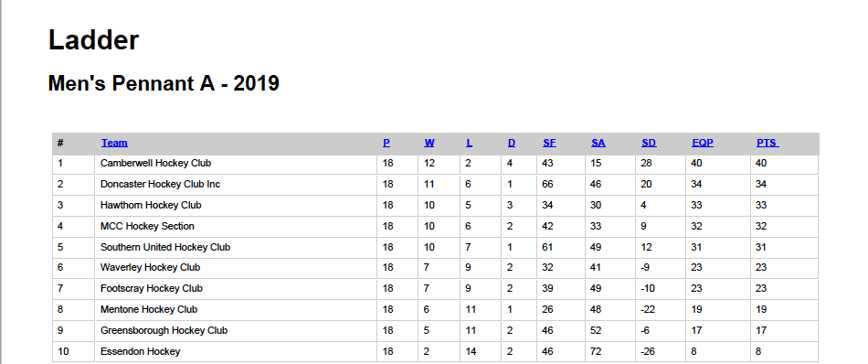Viewport: 868px width, 364px height.
Task: Click the PTS column header link
Action: point(767,143)
